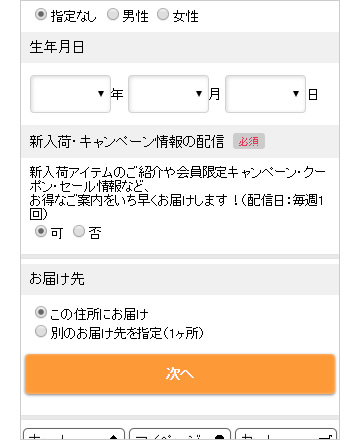Click the 生年月日 section header
360x440 pixels.
pyautogui.click(x=180, y=47)
